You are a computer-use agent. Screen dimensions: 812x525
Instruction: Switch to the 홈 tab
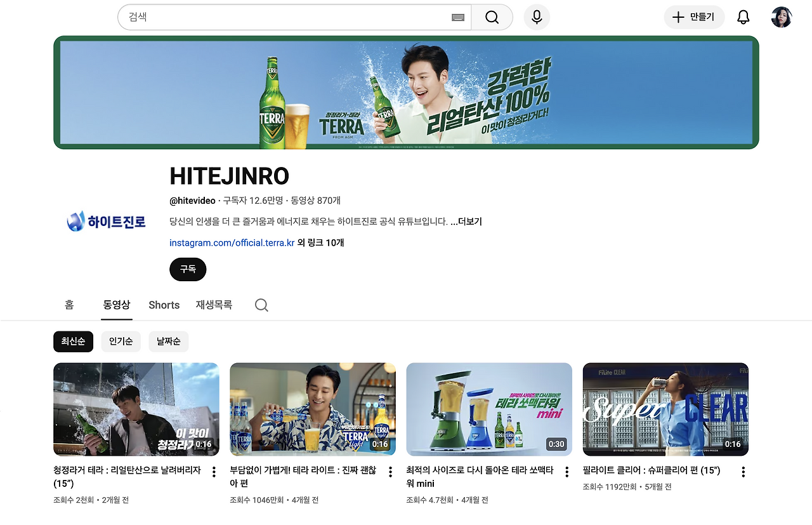tap(69, 305)
